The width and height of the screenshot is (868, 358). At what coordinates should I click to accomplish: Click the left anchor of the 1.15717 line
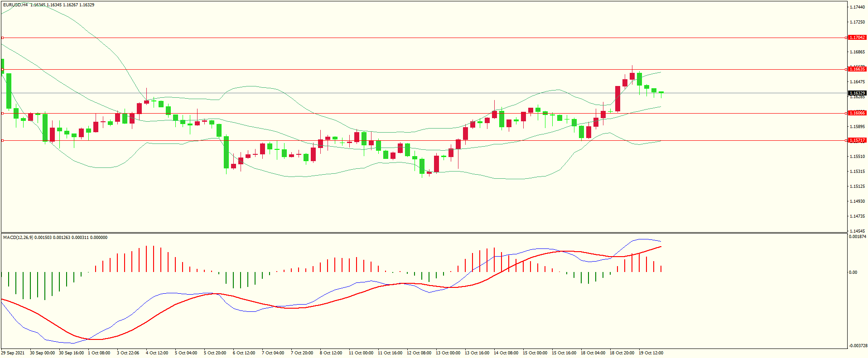tap(2, 141)
